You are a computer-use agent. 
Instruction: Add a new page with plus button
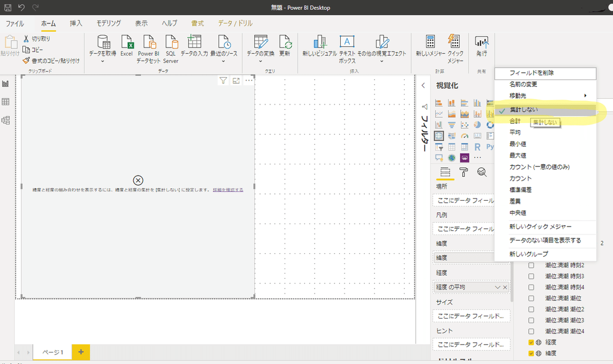point(81,352)
